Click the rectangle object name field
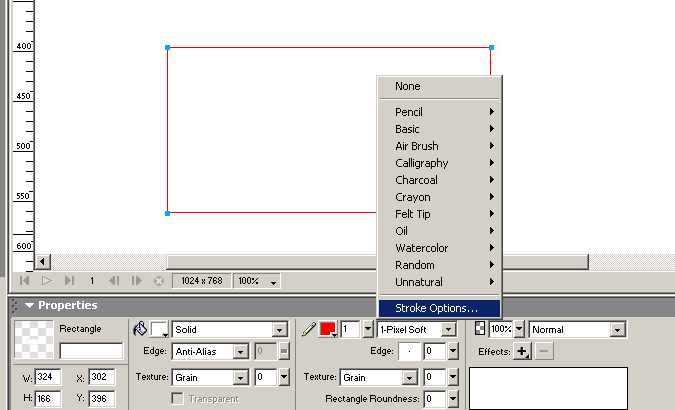The height and width of the screenshot is (410, 675). (x=91, y=351)
